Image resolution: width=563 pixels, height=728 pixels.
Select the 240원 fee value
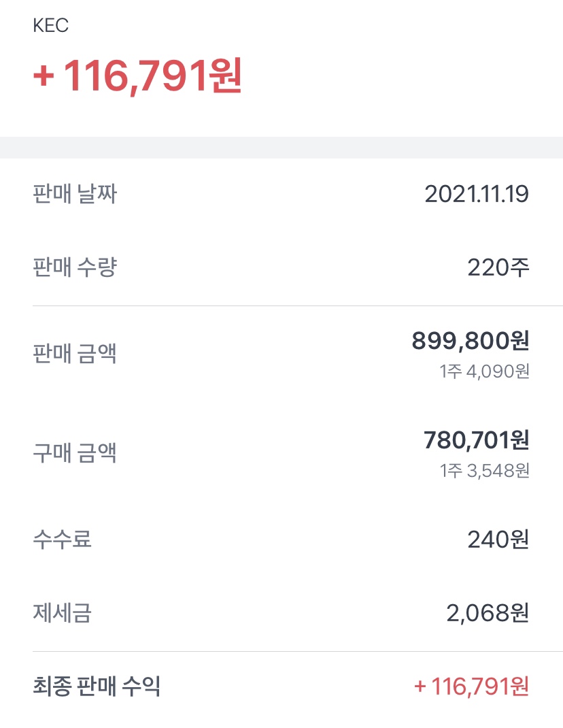tap(498, 540)
